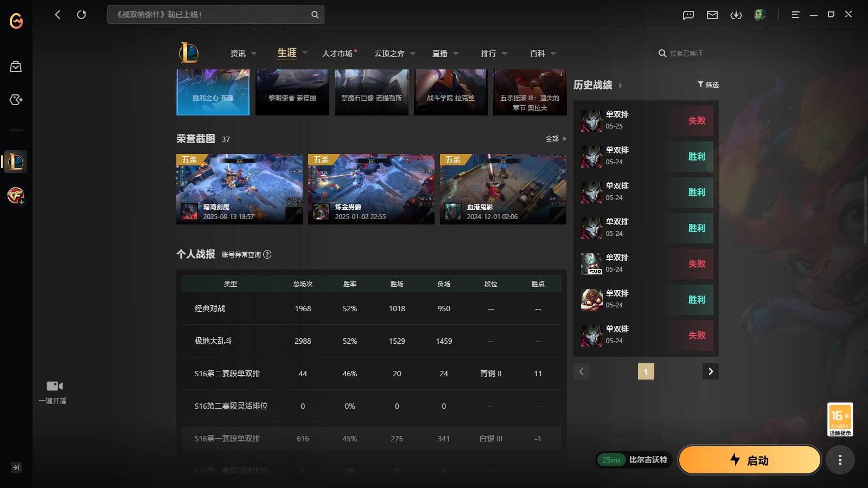Click the summoner search magnifier icon
Screen dimensions: 868x488
662,53
